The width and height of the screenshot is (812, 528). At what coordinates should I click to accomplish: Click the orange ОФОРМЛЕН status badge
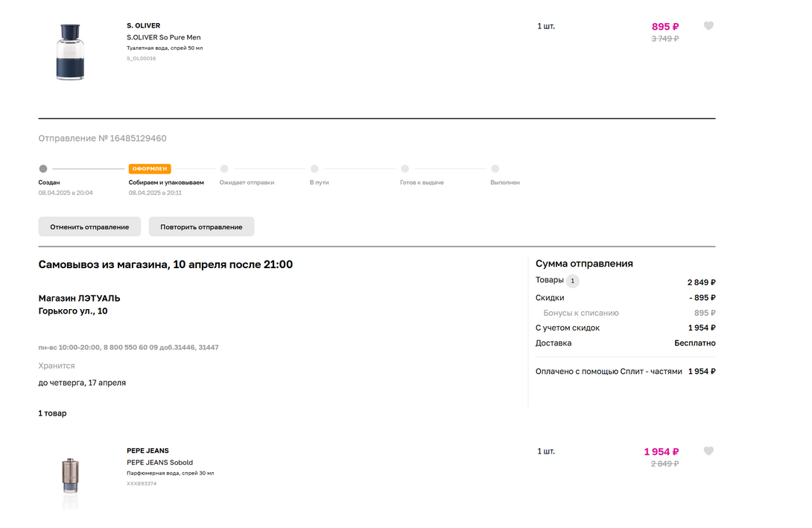(150, 169)
